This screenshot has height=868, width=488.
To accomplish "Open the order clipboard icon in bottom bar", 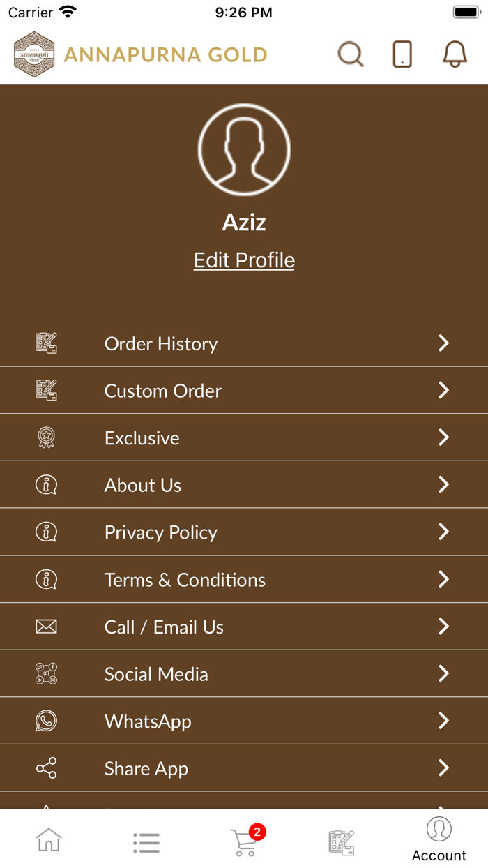I will tap(342, 842).
